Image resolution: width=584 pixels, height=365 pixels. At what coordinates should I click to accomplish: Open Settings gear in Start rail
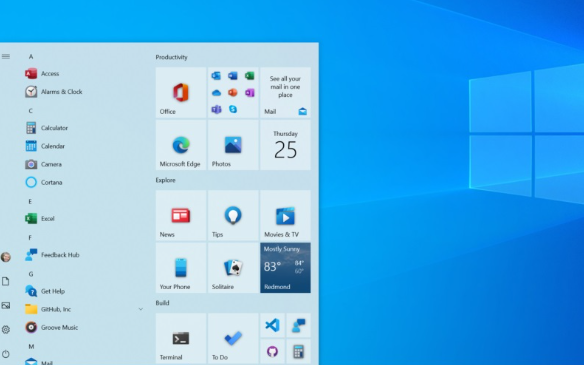coord(6,330)
